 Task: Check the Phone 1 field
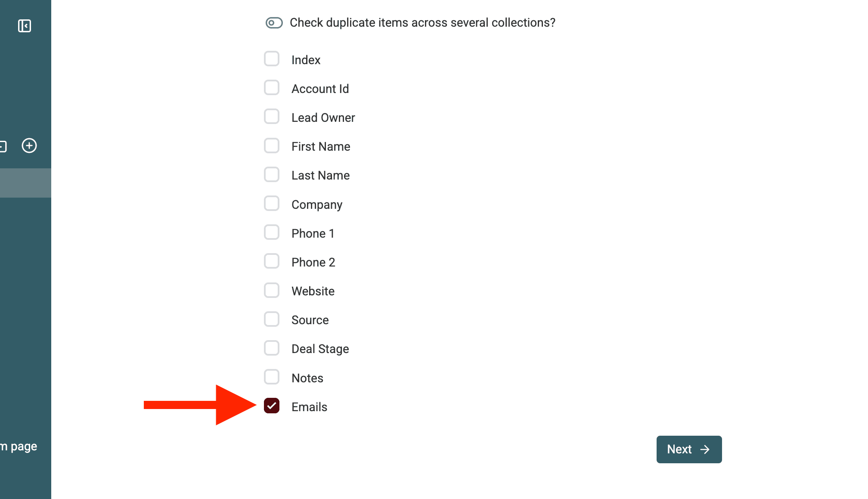pyautogui.click(x=272, y=232)
